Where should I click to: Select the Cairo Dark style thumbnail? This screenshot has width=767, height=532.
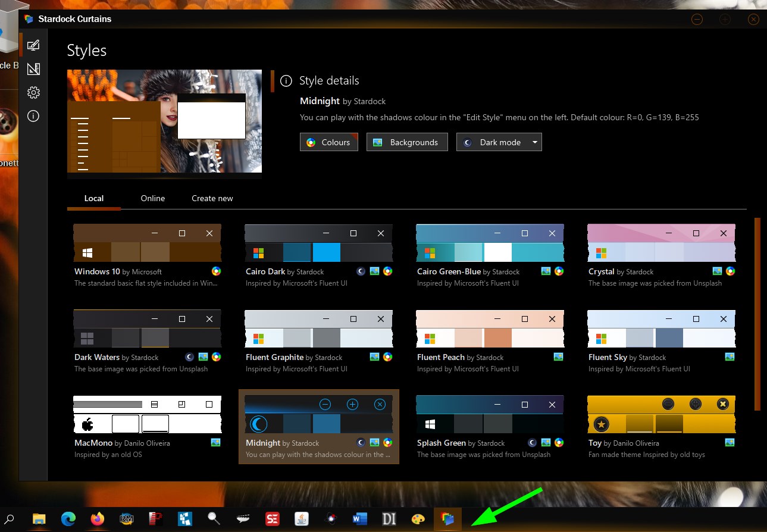(318, 243)
